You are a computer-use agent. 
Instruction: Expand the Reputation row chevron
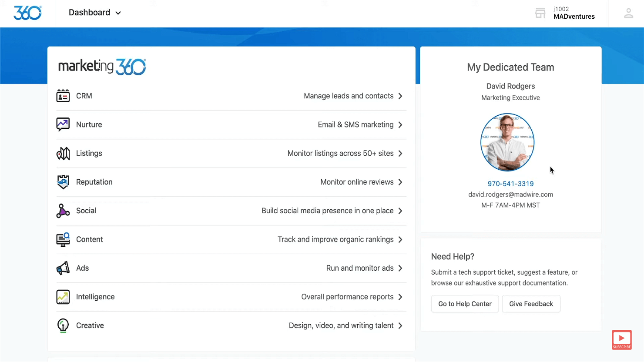coord(400,182)
